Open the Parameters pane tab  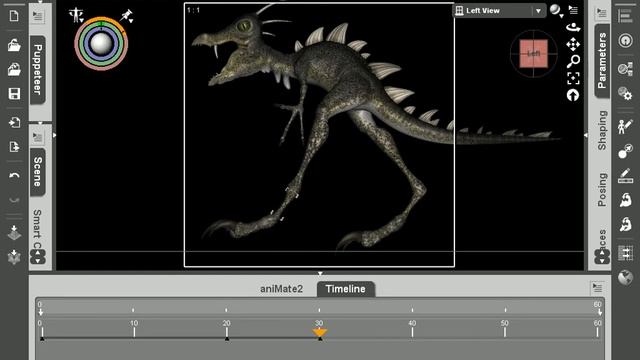602,61
